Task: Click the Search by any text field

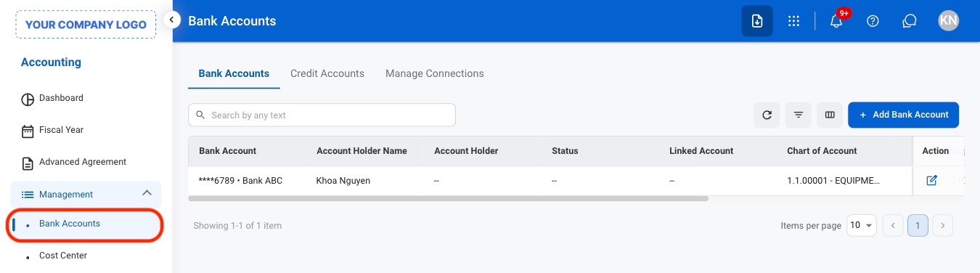Action: [322, 115]
